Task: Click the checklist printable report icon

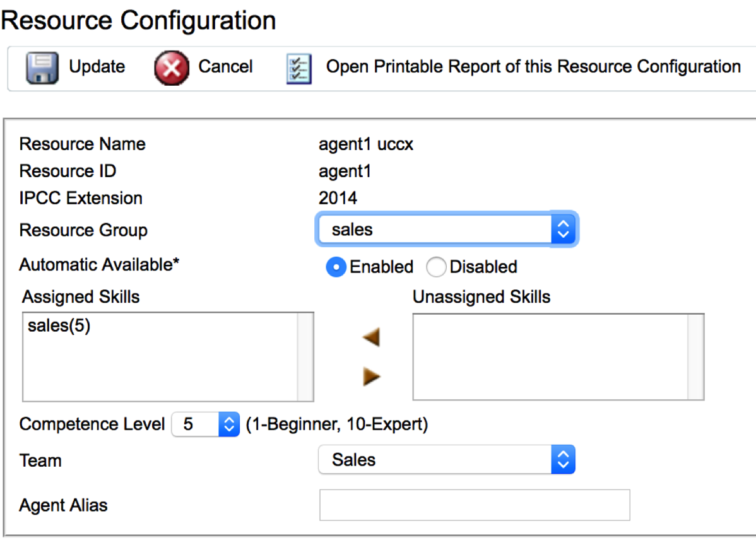Action: click(x=299, y=67)
